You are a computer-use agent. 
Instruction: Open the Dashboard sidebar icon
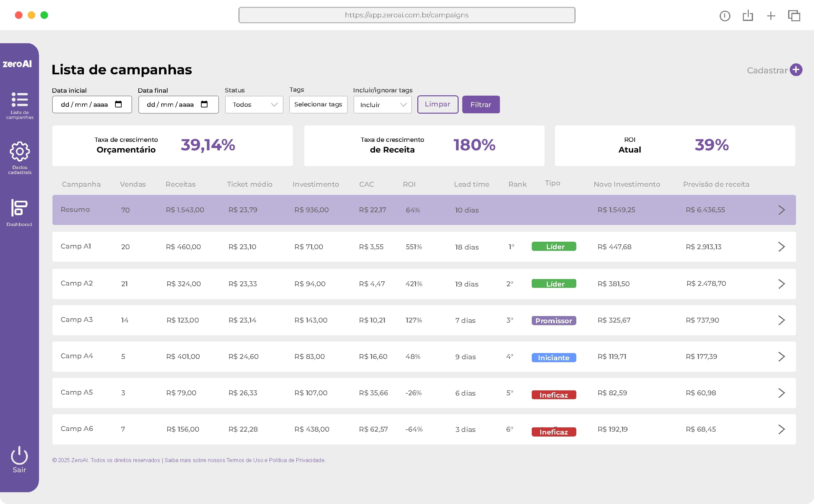(19, 208)
